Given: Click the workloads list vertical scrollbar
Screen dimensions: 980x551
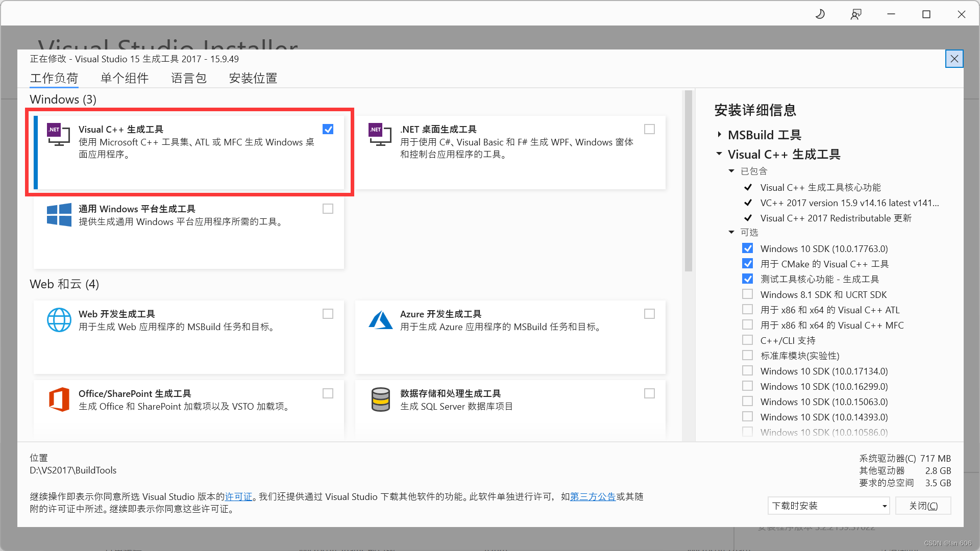Looking at the screenshot, I should coord(688,181).
